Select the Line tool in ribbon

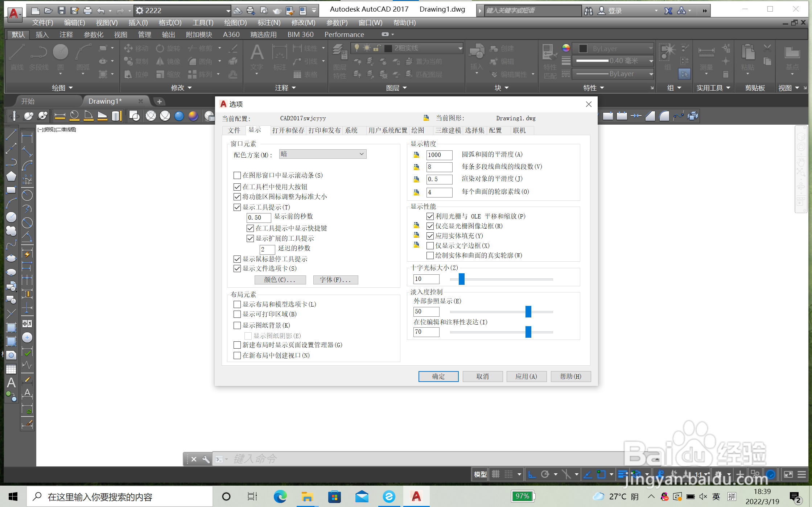coord(17,57)
